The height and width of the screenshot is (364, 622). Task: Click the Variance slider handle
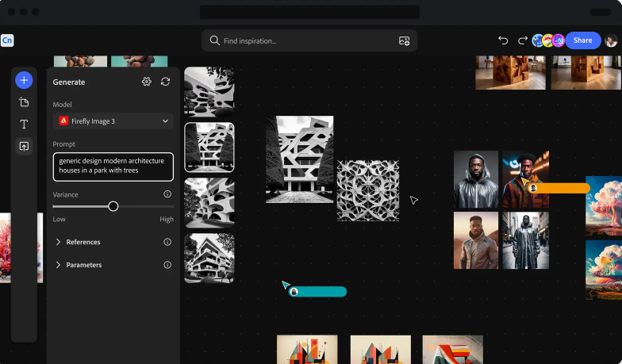pos(113,206)
